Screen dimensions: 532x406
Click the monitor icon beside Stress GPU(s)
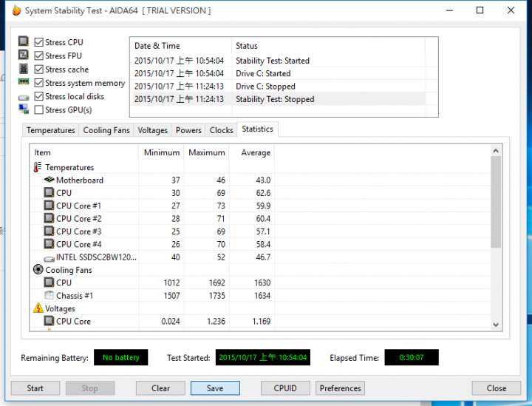[x=24, y=109]
